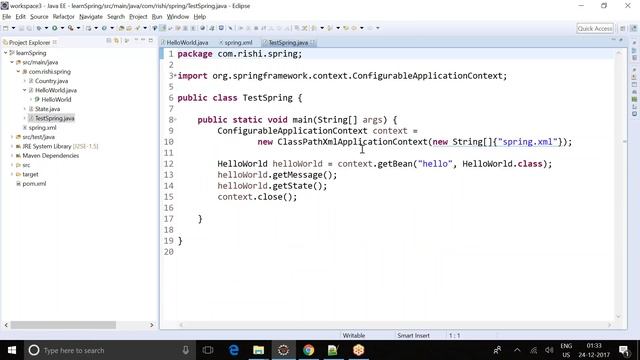This screenshot has height=360, width=640.
Task: Open Task View from the taskbar
Action: pos(208,350)
